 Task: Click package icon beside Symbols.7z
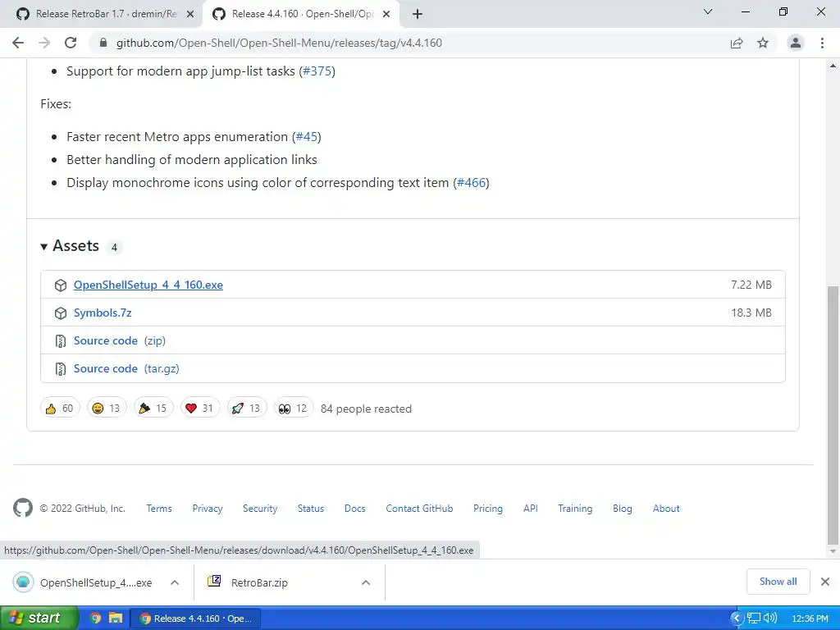click(x=61, y=313)
